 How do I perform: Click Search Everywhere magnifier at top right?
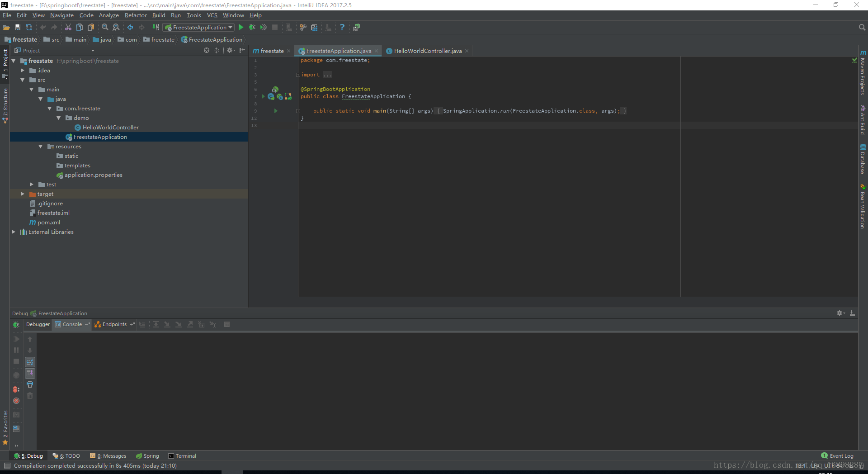(862, 28)
